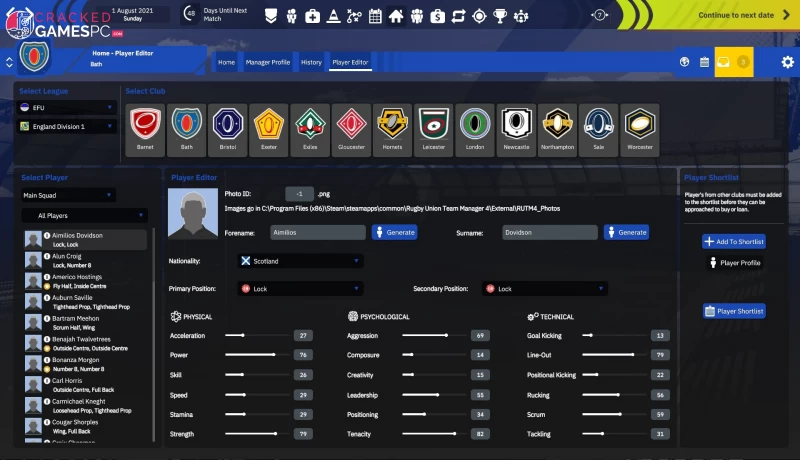Click the medical kit icon
This screenshot has height=460, width=800.
pyautogui.click(x=312, y=16)
